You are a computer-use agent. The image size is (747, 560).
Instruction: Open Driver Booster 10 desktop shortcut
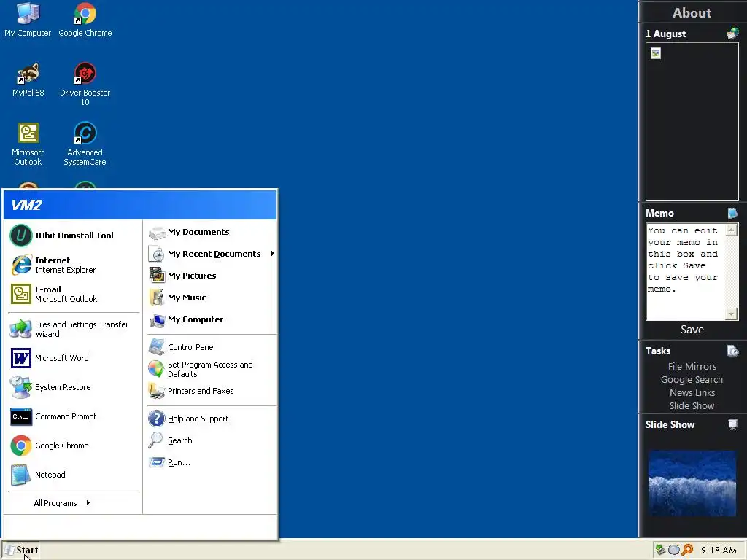[x=85, y=85]
